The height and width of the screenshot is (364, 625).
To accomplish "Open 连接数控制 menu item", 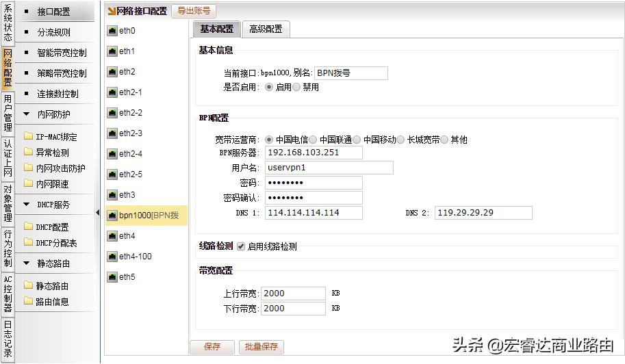I will pos(54,94).
